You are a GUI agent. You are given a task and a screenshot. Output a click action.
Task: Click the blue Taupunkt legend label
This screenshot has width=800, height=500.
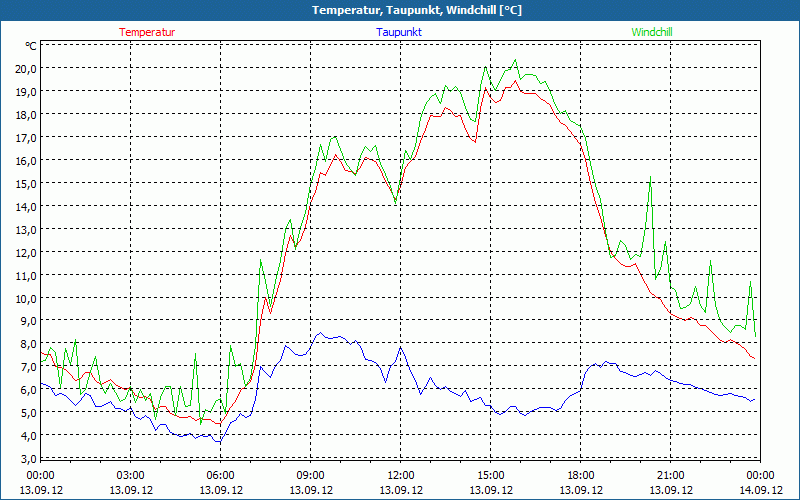tap(399, 32)
